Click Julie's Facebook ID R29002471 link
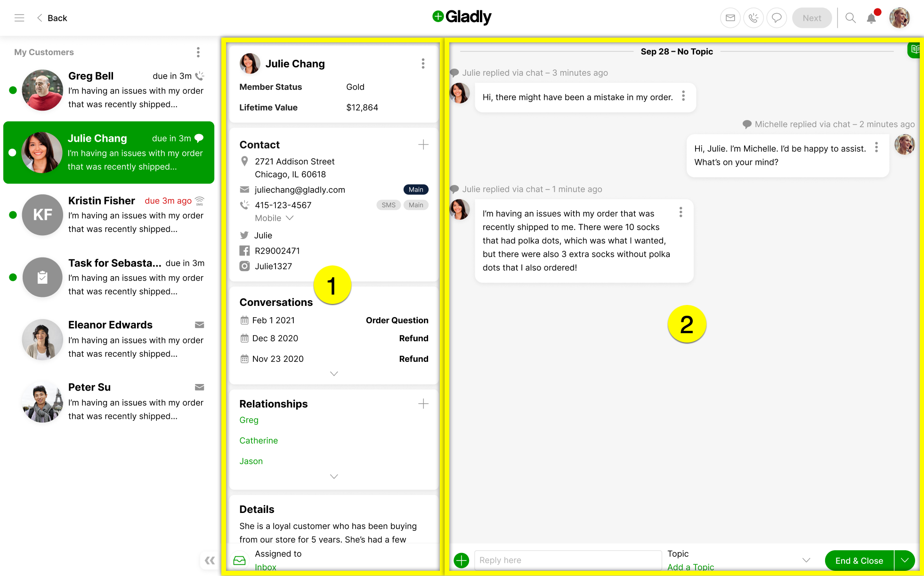This screenshot has width=924, height=576. point(277,250)
